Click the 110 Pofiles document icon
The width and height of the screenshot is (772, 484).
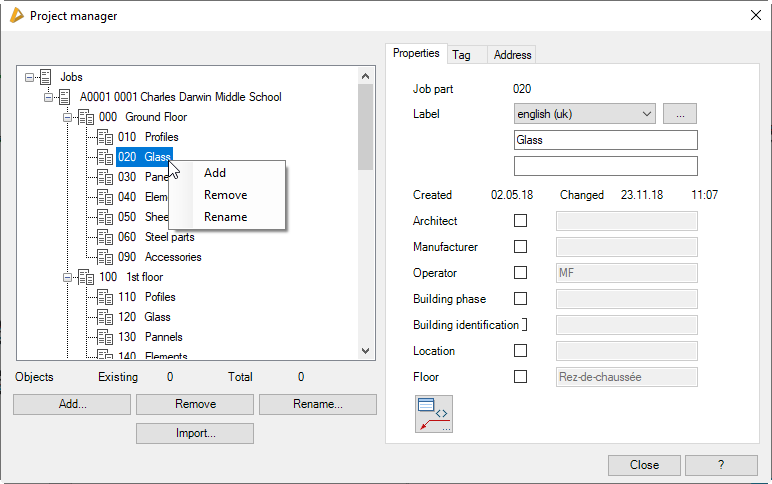(x=106, y=297)
